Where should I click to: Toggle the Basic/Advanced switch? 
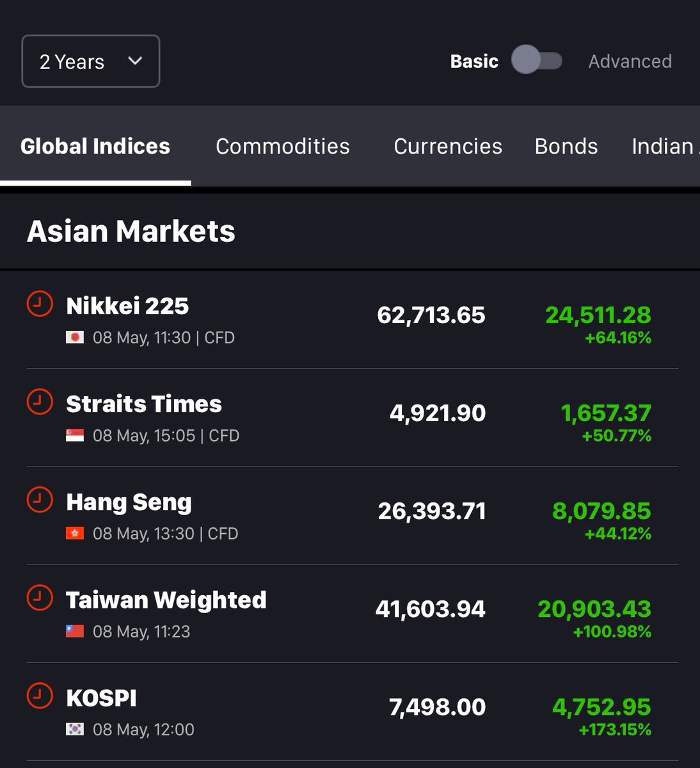[537, 60]
